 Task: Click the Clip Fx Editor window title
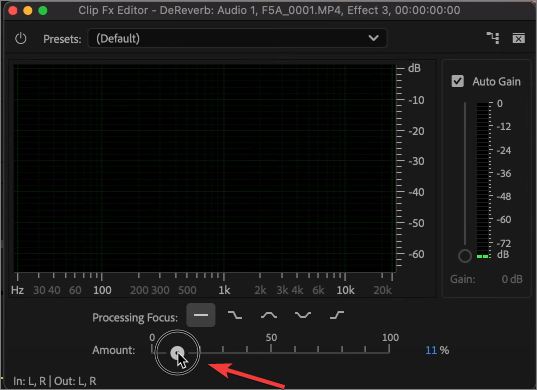(x=269, y=10)
